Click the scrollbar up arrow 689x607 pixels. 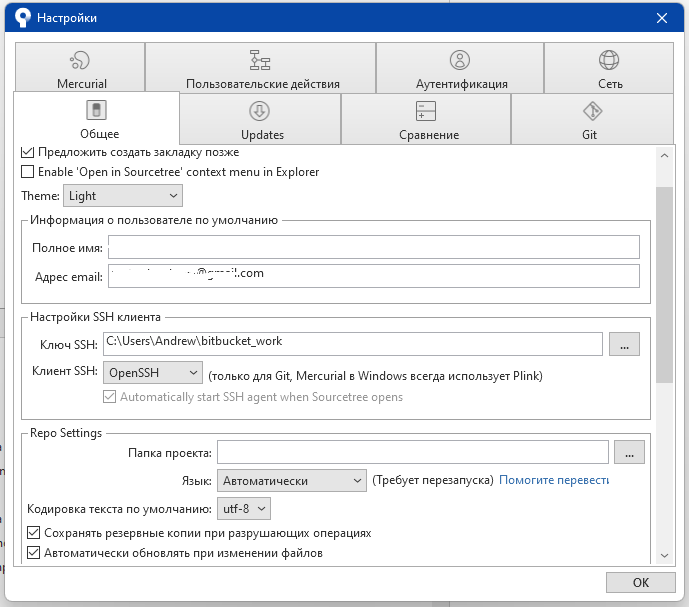point(664,156)
